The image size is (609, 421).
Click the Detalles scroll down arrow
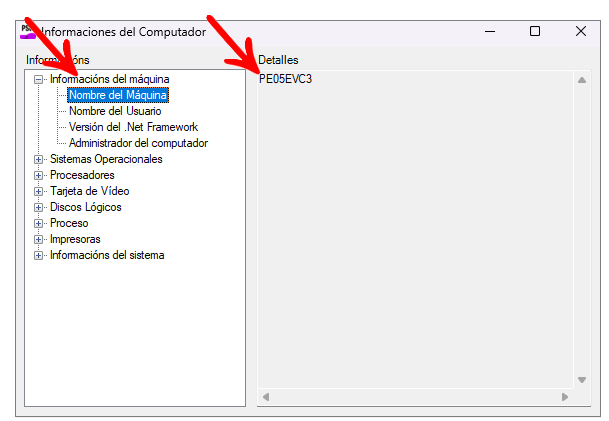point(582,380)
